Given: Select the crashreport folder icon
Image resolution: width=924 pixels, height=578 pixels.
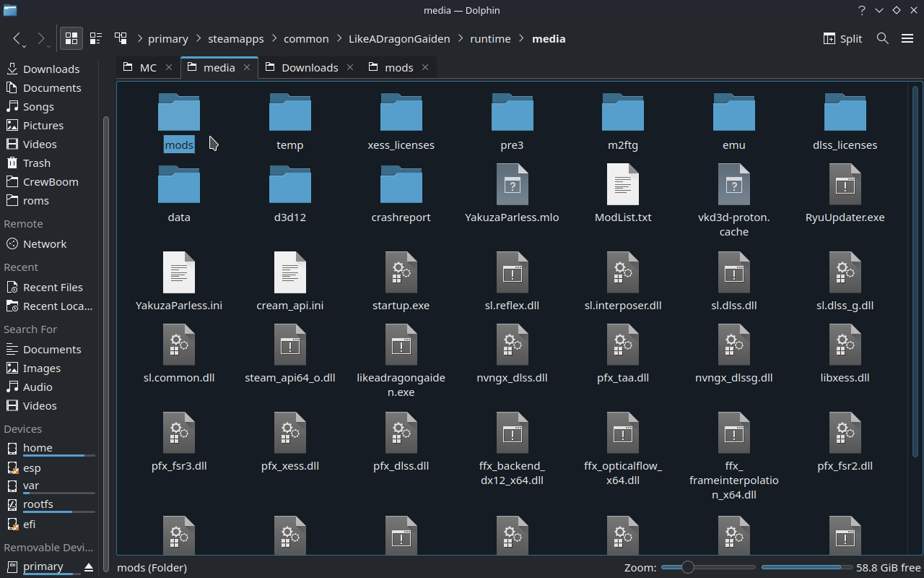Looking at the screenshot, I should (x=401, y=184).
